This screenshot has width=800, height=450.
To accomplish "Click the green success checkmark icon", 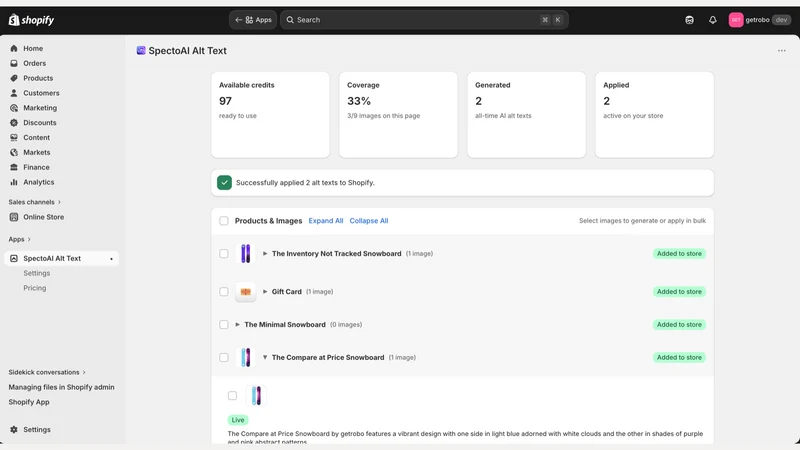I will [224, 183].
